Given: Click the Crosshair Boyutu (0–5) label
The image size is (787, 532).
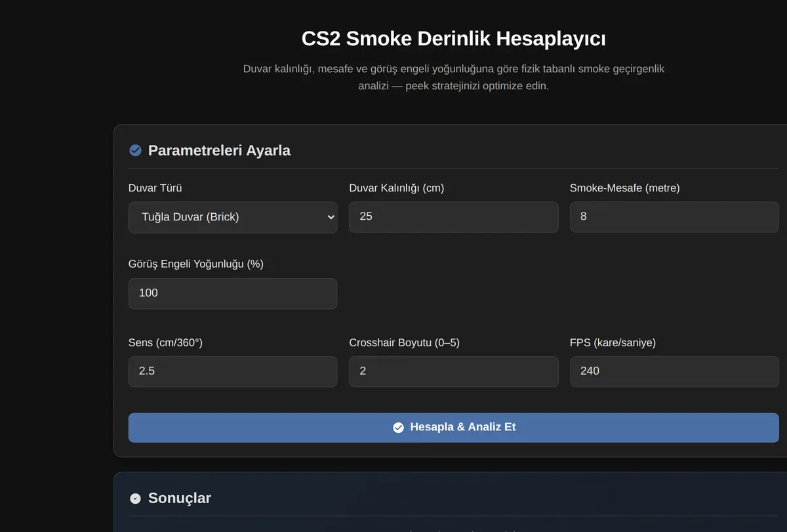Looking at the screenshot, I should point(404,342).
